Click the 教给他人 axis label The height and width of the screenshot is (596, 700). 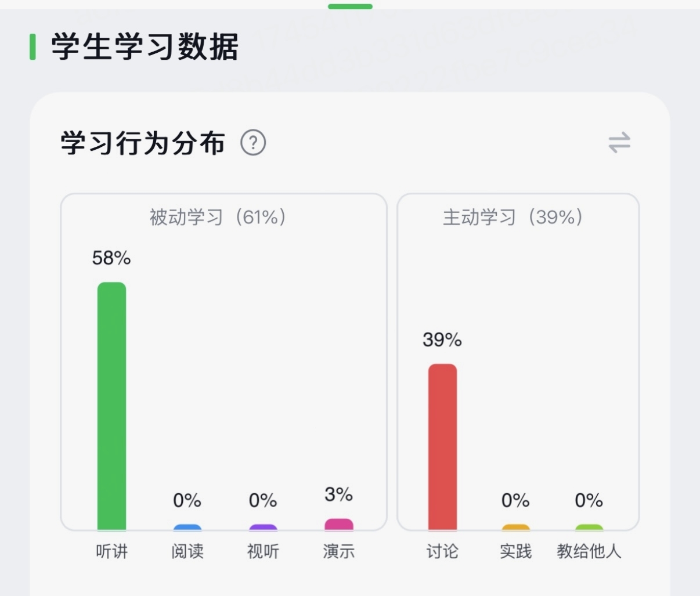tap(589, 551)
